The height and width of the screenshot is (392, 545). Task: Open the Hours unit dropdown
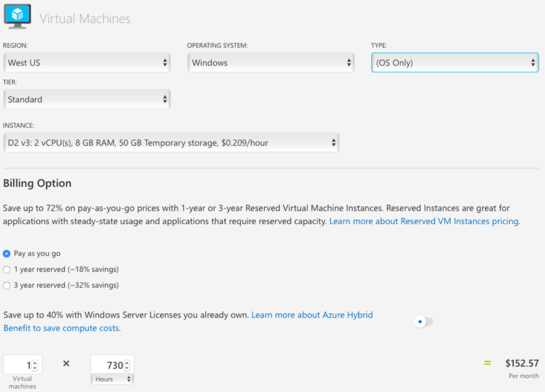click(x=112, y=379)
